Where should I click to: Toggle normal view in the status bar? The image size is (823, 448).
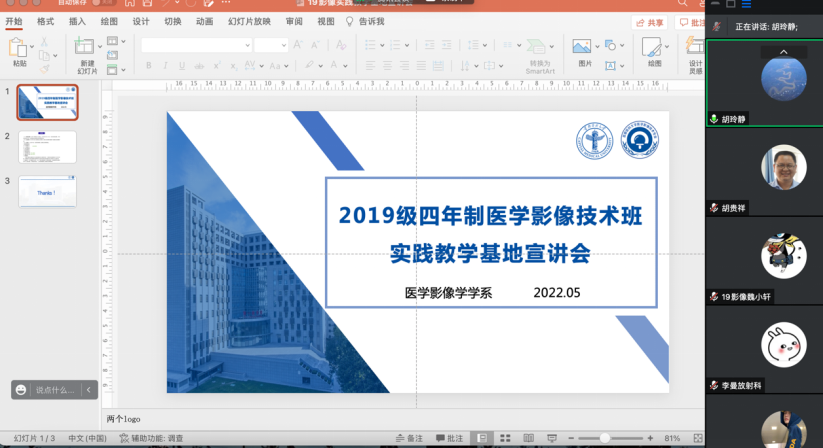[x=483, y=438]
